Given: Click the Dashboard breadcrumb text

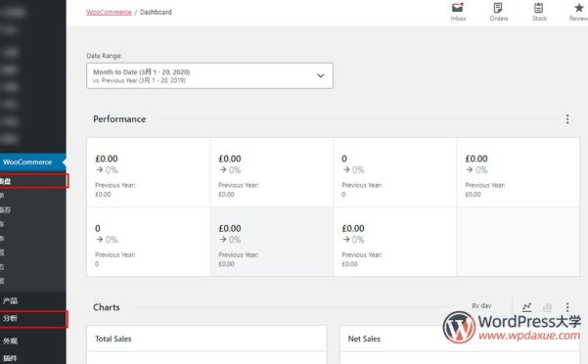Looking at the screenshot, I should coord(156,12).
